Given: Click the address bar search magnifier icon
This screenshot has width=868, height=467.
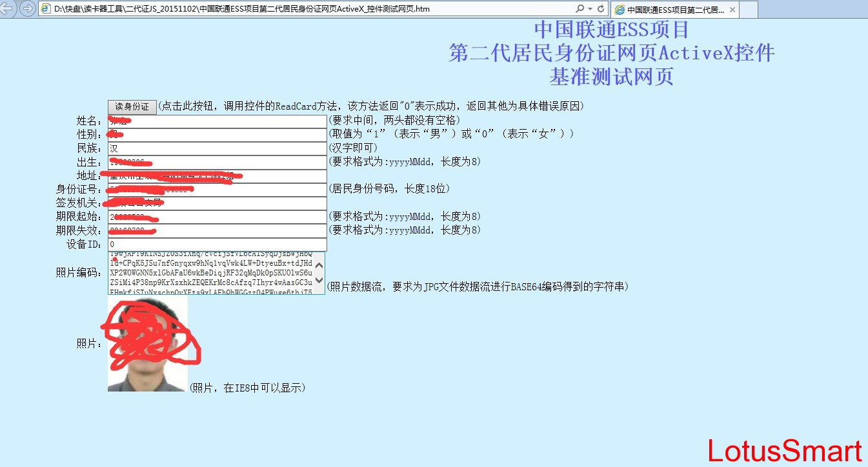Looking at the screenshot, I should click(579, 9).
